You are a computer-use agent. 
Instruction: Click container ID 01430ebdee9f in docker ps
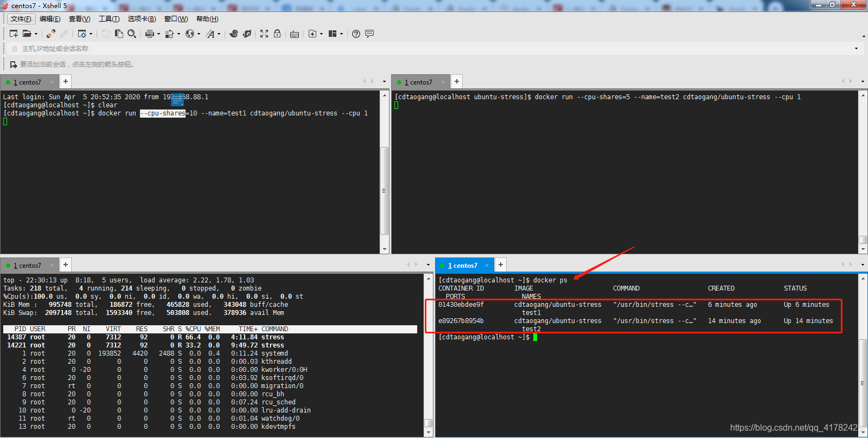[x=461, y=305]
